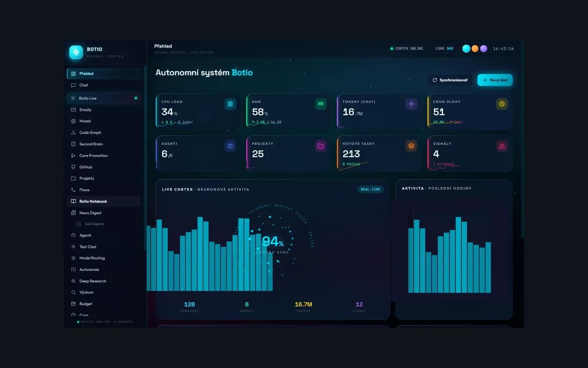Click the Hotové tasky layers icon
Image resolution: width=588 pixels, height=368 pixels.
tap(411, 146)
